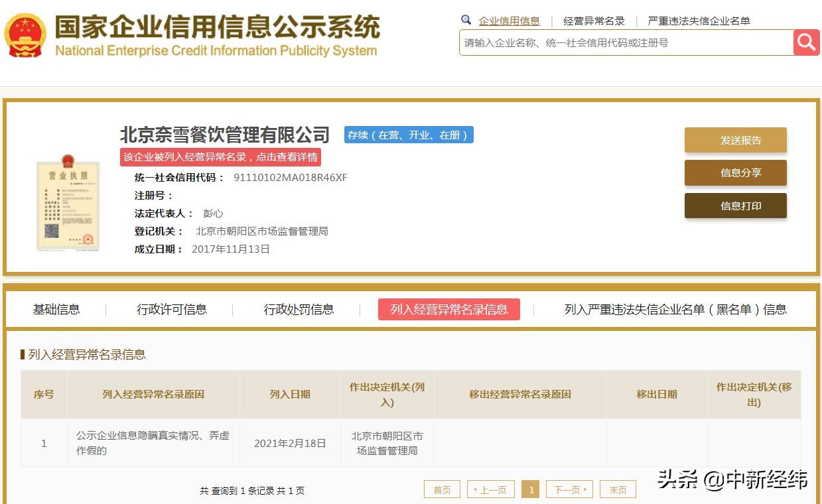Click the 列入日期 column header
The height and width of the screenshot is (504, 822).
pyautogui.click(x=290, y=394)
